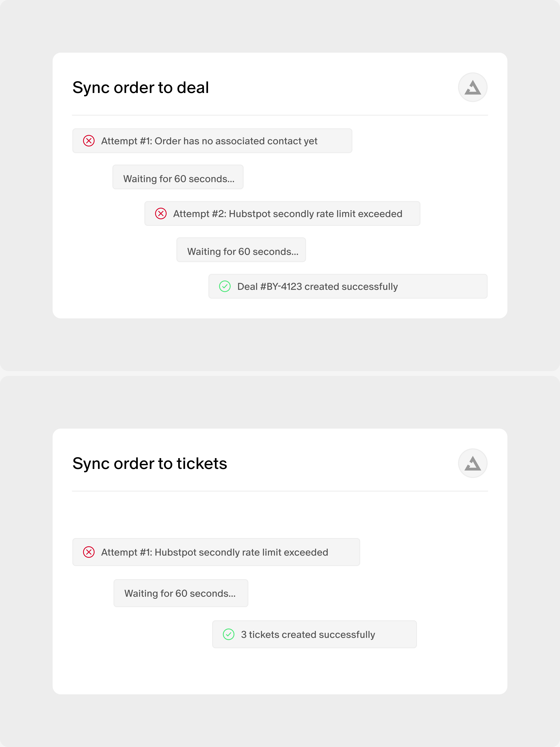The width and height of the screenshot is (560, 747).
Task: Click the first "Waiting for 60 seconds..." step in deal card
Action: [178, 177]
